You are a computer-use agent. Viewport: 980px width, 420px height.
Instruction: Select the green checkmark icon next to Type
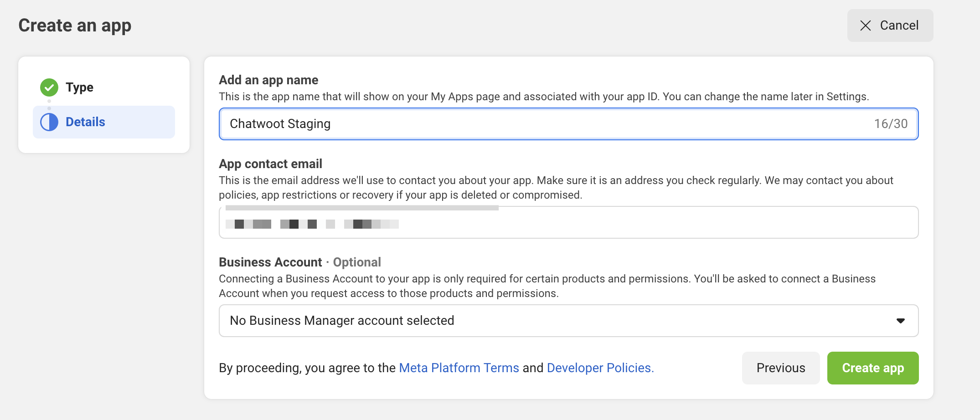[x=49, y=87]
